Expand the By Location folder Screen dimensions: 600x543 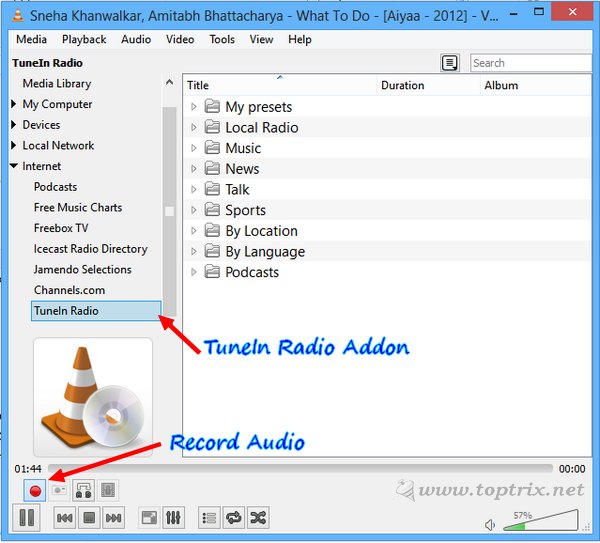(194, 231)
